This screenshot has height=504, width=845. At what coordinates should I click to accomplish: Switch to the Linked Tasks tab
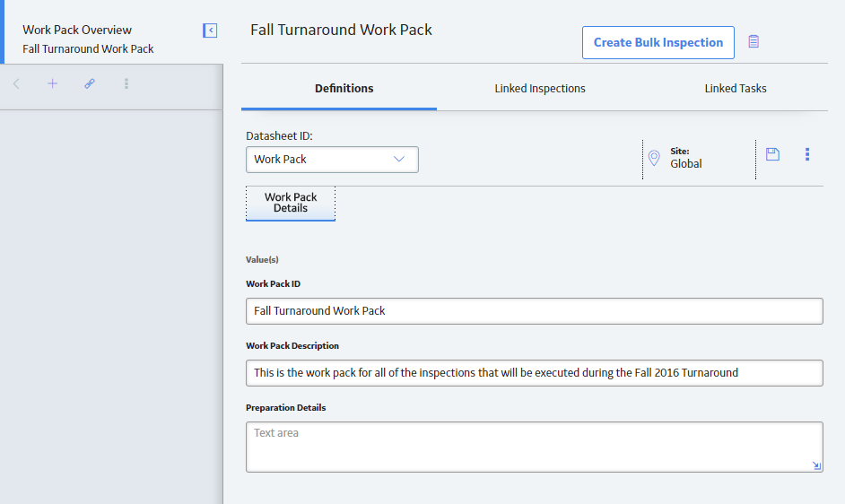click(735, 89)
